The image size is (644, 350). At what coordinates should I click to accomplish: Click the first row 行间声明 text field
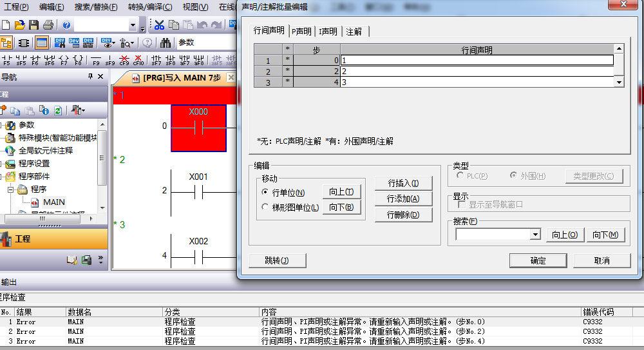[x=477, y=61]
